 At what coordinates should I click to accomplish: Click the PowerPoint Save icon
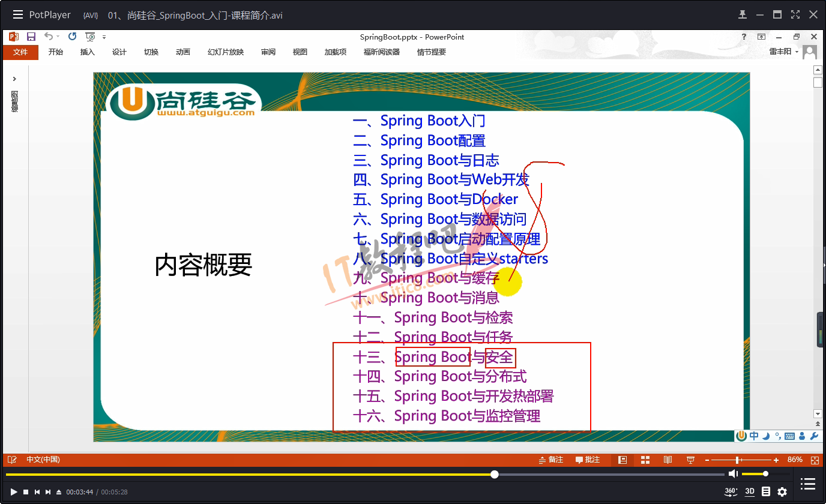[31, 37]
